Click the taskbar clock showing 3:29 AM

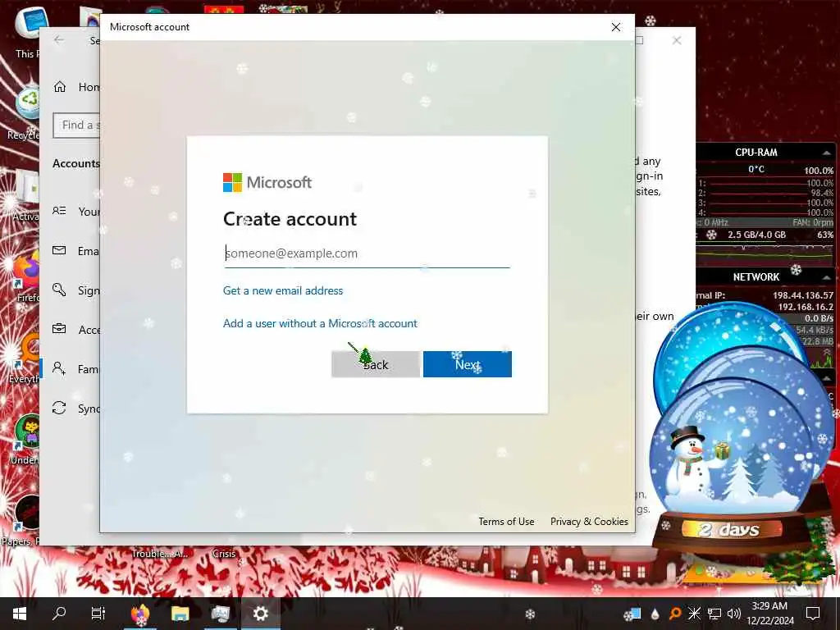(769, 614)
